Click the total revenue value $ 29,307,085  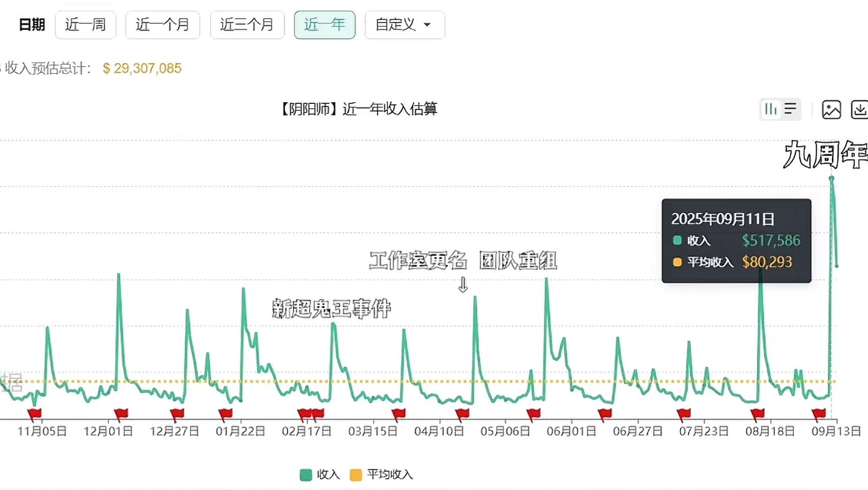[x=142, y=68]
